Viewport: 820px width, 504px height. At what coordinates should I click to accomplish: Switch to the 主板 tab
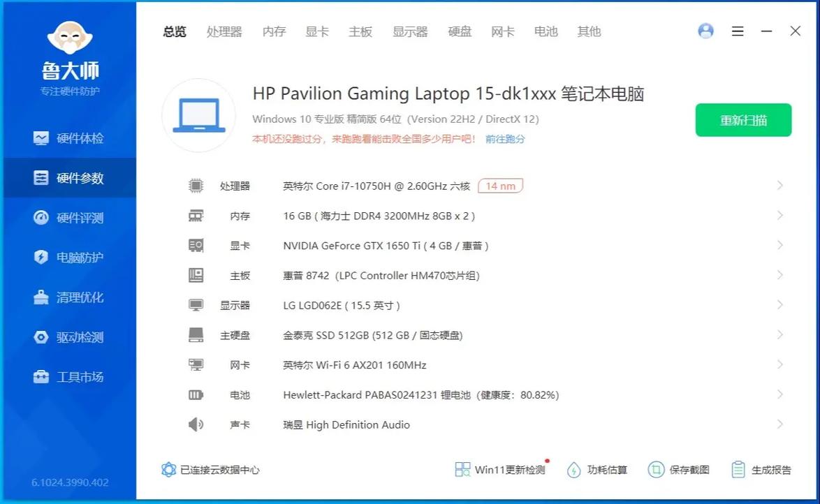coord(361,31)
